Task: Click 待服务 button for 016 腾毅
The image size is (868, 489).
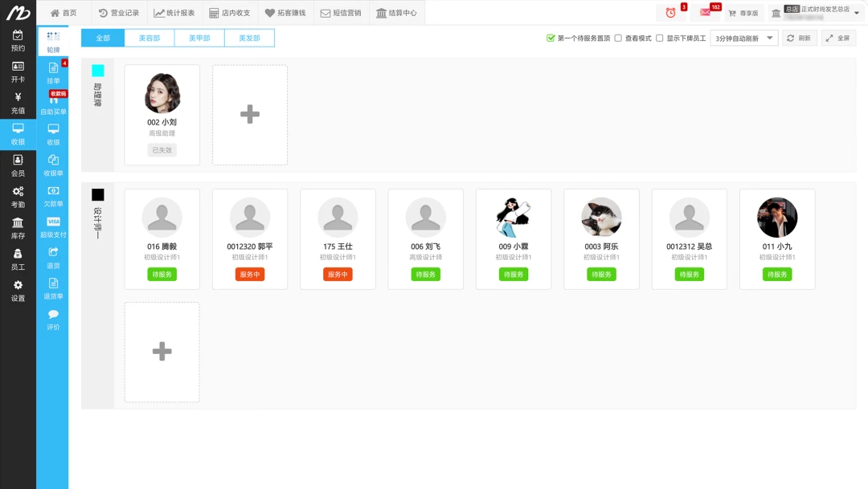Action: coord(162,275)
